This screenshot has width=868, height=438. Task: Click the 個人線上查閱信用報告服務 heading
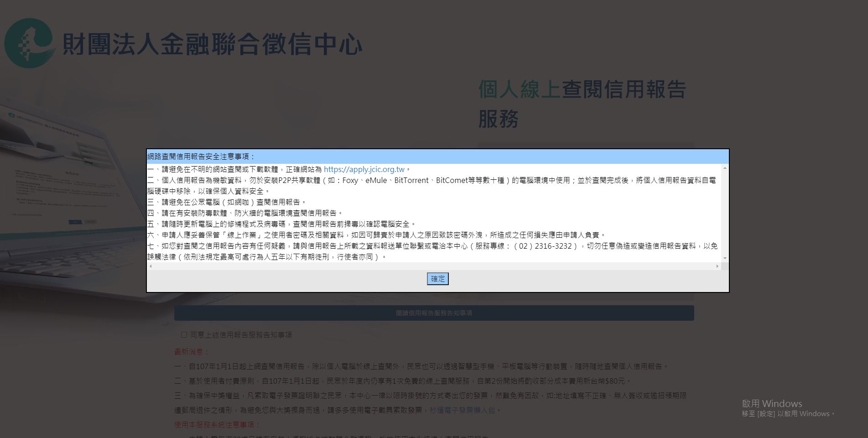click(582, 104)
